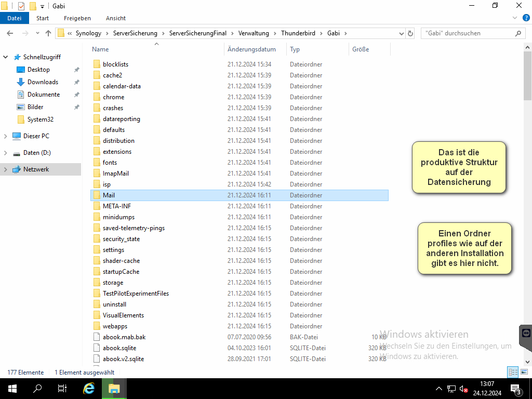Select the cache2 folder icon

tap(97, 75)
